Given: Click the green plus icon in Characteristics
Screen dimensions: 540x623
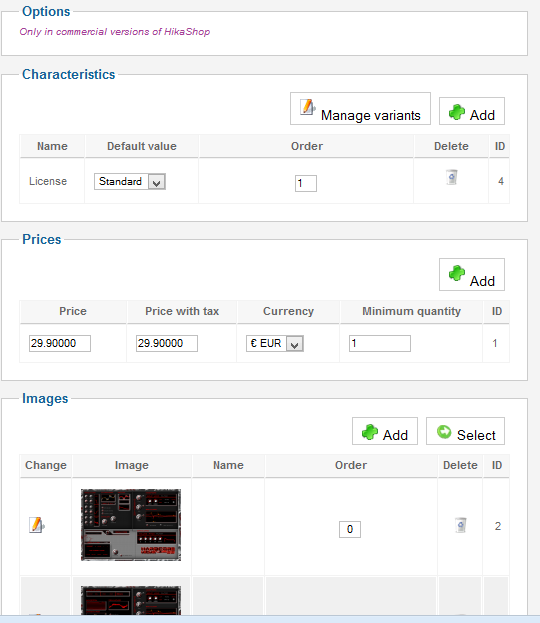Looking at the screenshot, I should pyautogui.click(x=457, y=112).
